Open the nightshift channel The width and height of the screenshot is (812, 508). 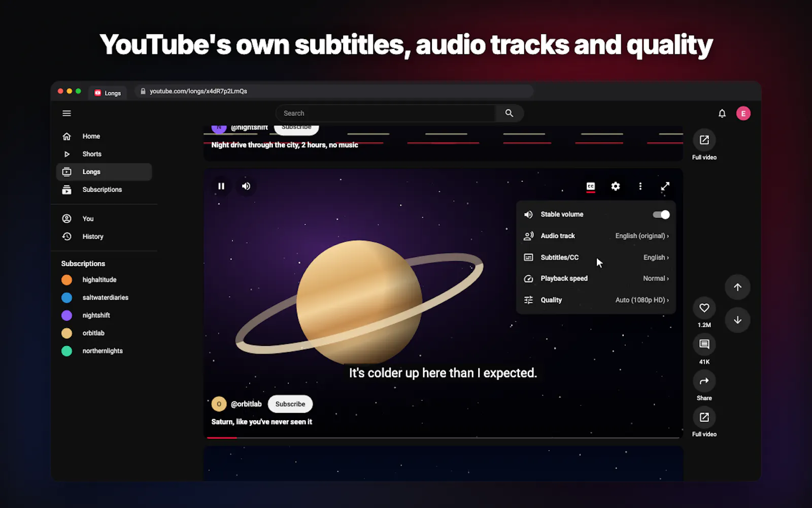click(104, 315)
